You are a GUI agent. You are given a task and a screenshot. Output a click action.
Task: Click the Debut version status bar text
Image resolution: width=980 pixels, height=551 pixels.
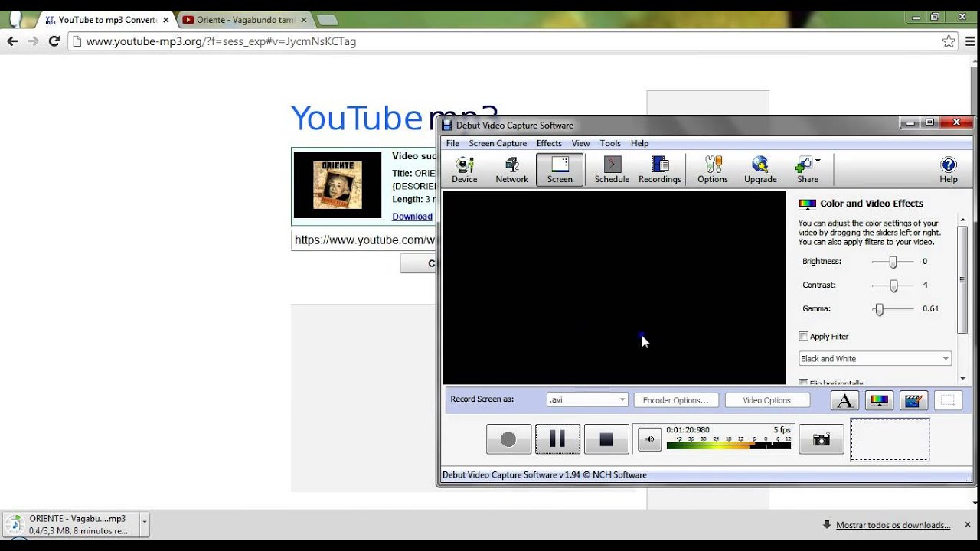click(544, 475)
